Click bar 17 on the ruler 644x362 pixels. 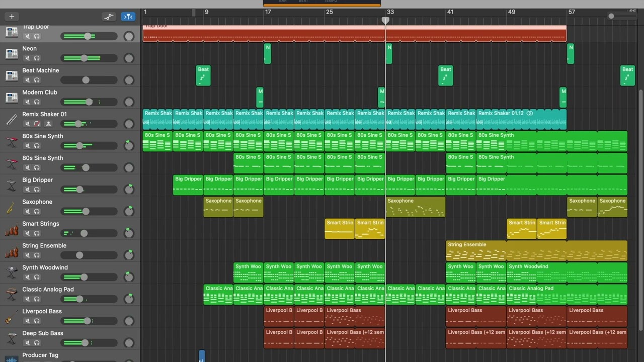pos(268,12)
